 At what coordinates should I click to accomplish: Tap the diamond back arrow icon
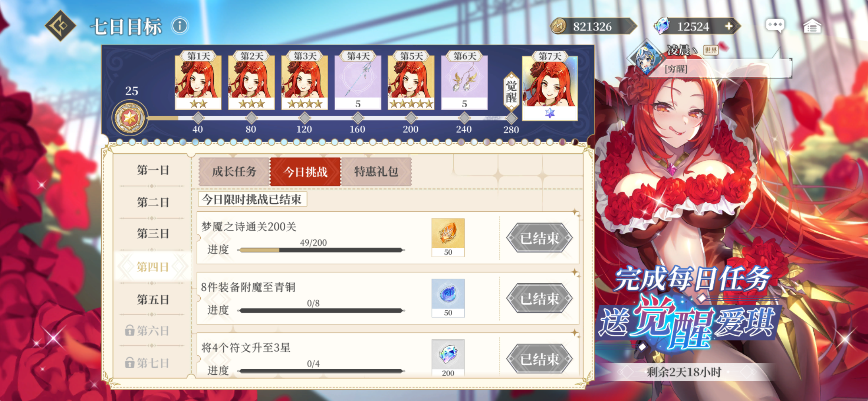(x=60, y=26)
